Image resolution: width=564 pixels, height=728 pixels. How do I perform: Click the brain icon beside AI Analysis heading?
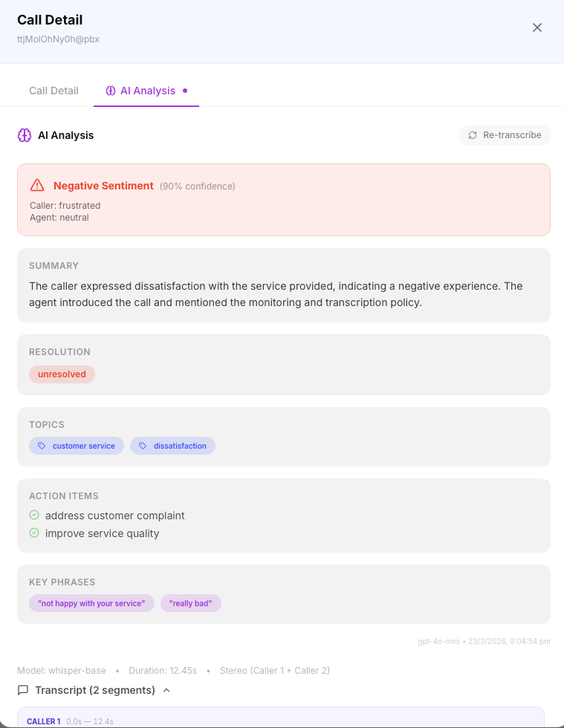(x=25, y=135)
